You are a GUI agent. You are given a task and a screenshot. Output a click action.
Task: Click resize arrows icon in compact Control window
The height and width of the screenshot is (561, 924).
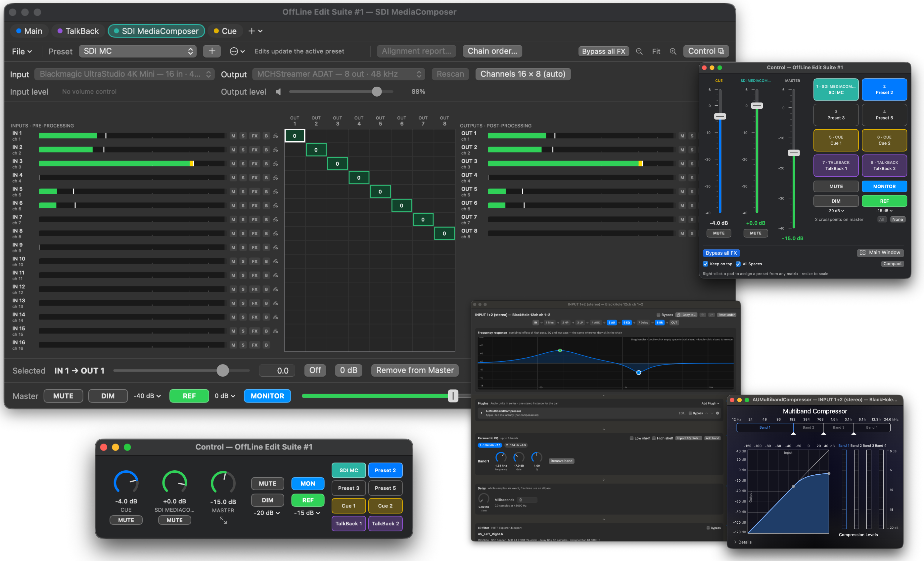(x=223, y=521)
